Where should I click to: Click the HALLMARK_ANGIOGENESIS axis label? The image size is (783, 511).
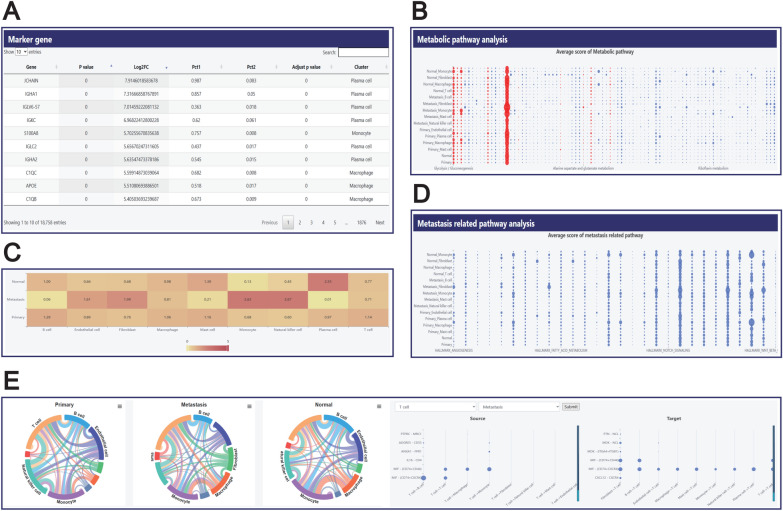click(x=453, y=351)
